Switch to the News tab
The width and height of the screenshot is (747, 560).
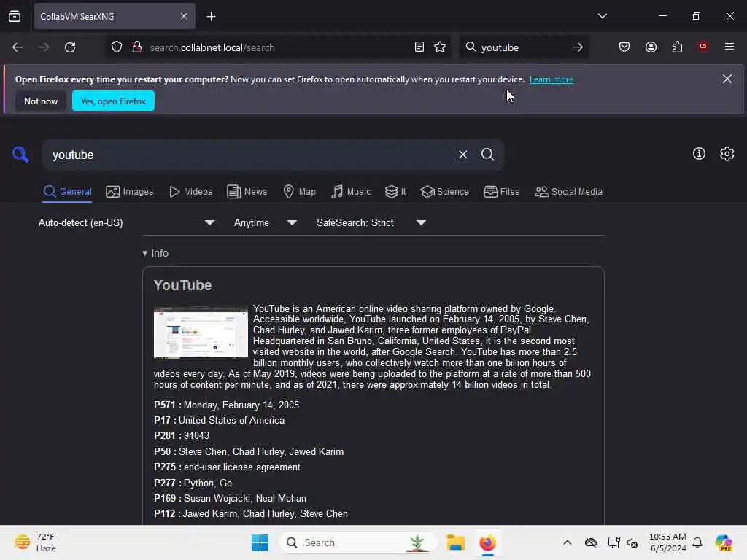click(x=247, y=192)
